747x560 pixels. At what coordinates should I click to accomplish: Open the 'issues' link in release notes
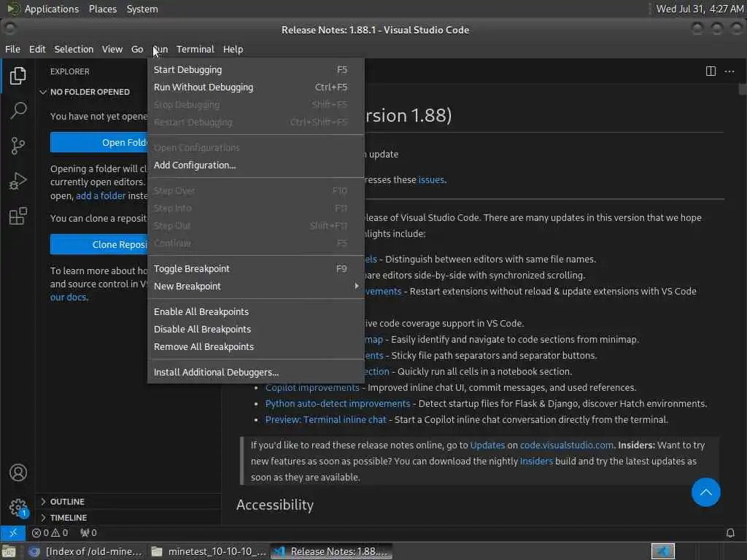coord(431,179)
